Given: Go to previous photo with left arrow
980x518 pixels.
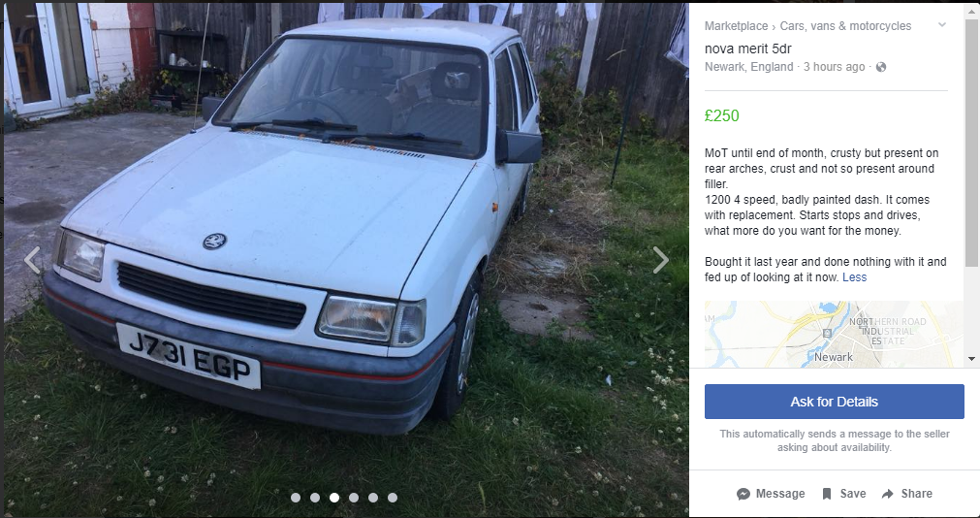Looking at the screenshot, I should tap(32, 260).
